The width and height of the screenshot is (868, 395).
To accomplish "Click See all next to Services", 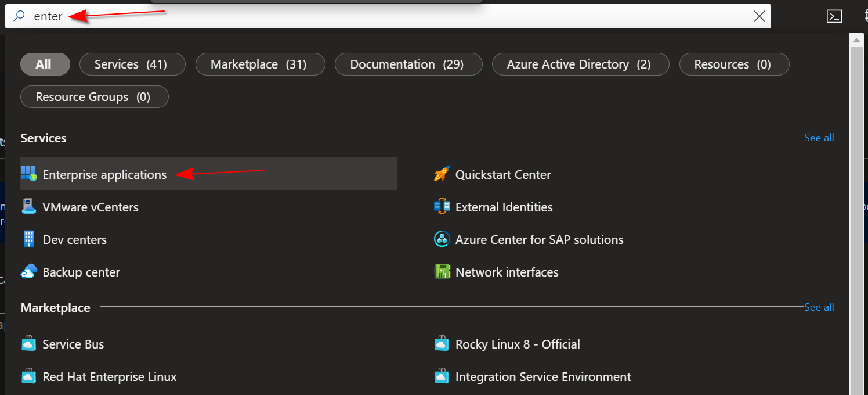I will [x=819, y=137].
